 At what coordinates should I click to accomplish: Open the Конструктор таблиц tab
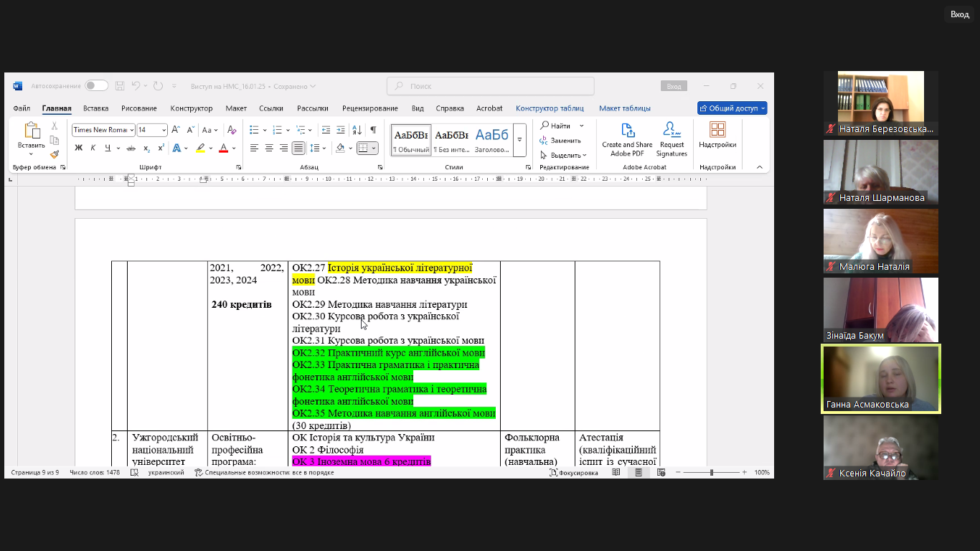[x=550, y=108]
